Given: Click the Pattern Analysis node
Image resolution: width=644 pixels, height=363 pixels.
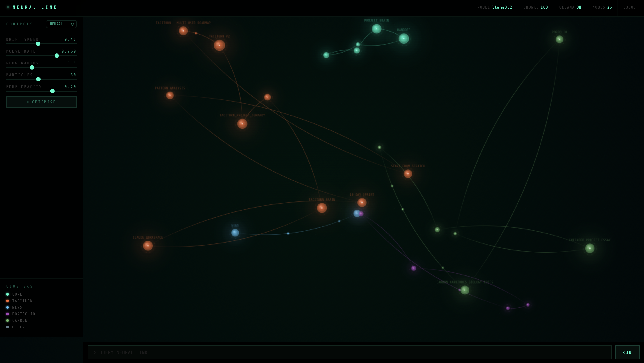Looking at the screenshot, I should coord(170,95).
